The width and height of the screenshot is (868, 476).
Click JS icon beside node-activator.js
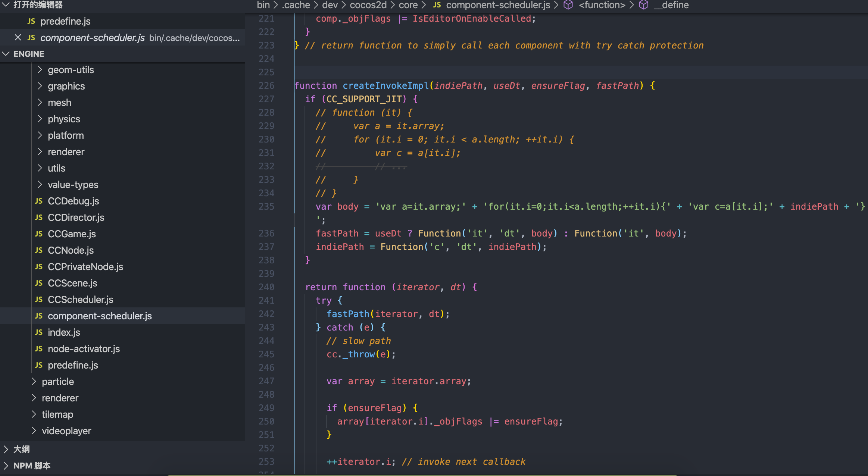click(x=39, y=349)
